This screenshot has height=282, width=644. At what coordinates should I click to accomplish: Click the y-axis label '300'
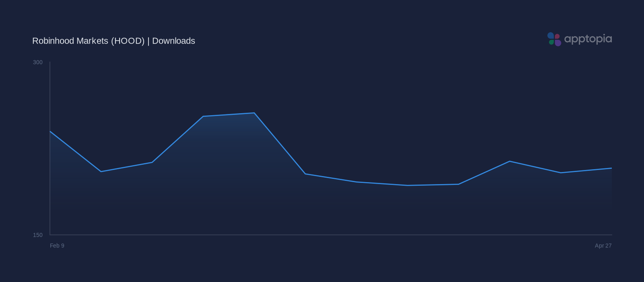pos(38,62)
